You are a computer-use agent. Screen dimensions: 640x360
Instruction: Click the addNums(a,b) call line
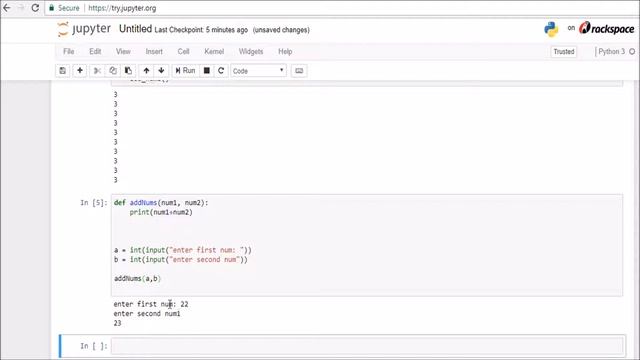pyautogui.click(x=138, y=278)
